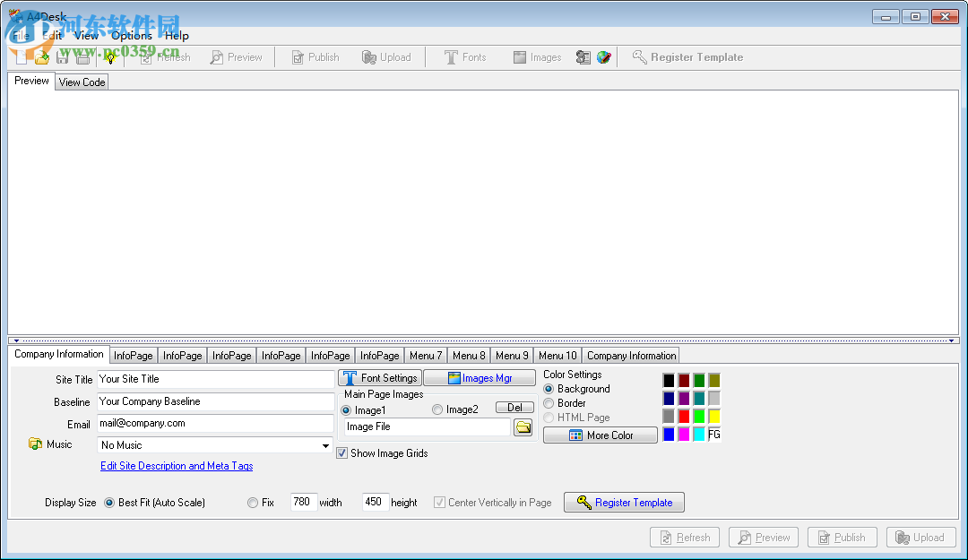968x560 pixels.
Task: Select the Menu 9 tab
Action: [x=512, y=356]
